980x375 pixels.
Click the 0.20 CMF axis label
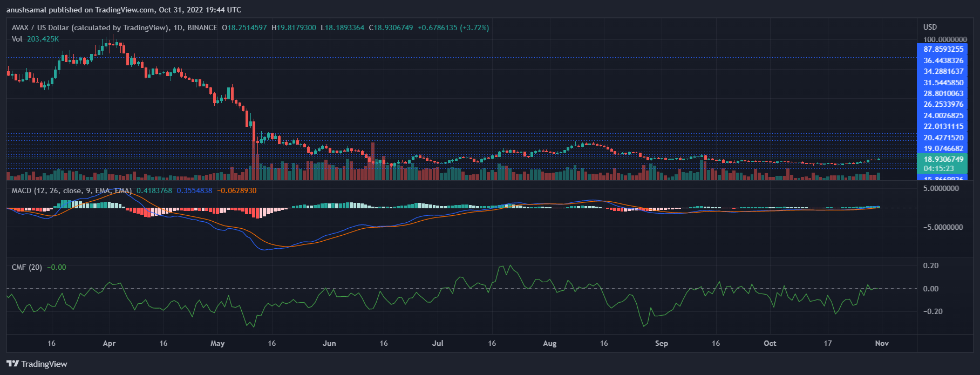click(930, 265)
